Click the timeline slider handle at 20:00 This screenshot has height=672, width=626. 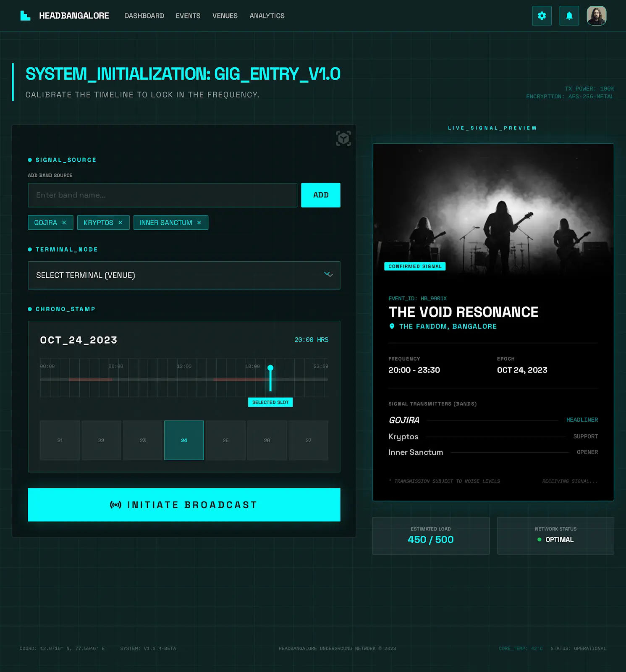coord(270,368)
